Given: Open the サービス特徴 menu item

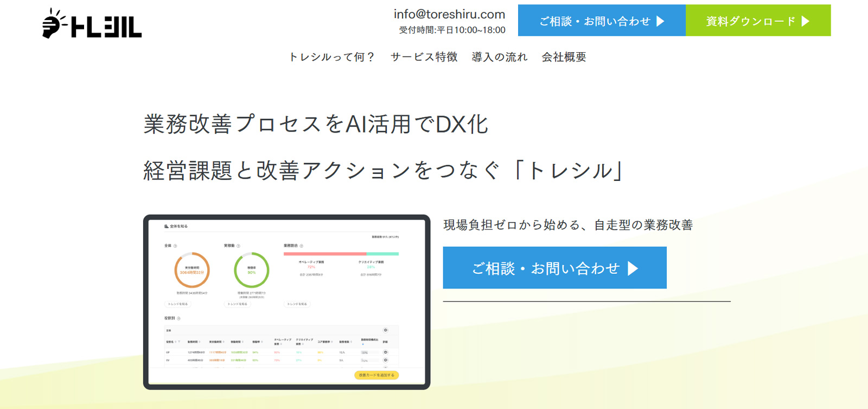Looking at the screenshot, I should coord(424,57).
